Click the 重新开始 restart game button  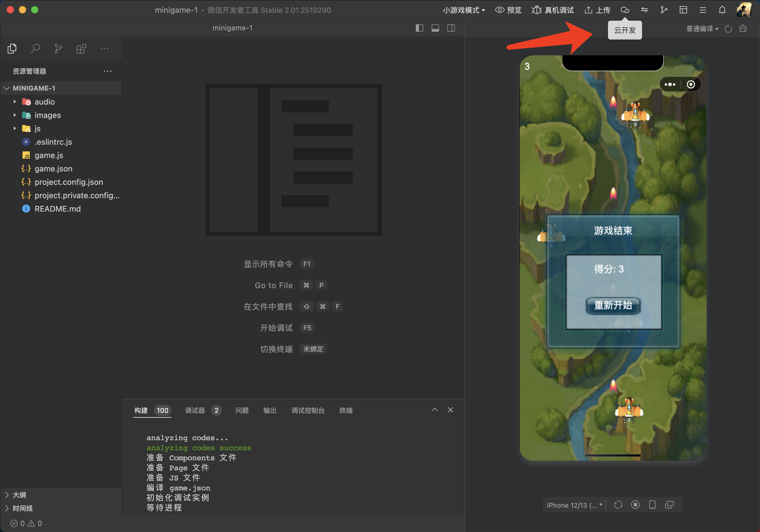coord(613,305)
